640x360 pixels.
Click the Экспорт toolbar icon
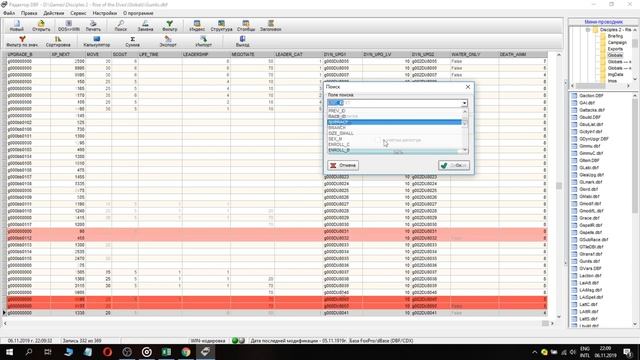[168, 41]
